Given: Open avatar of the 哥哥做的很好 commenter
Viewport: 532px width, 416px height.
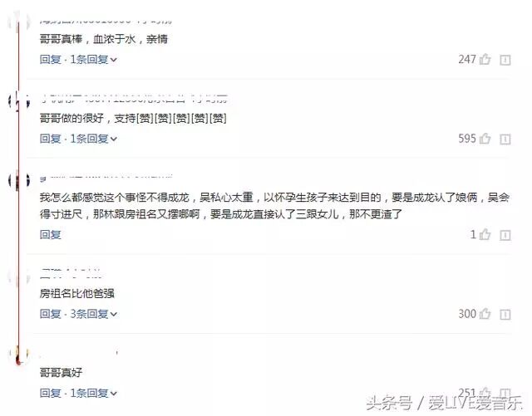Looking at the screenshot, I should pyautogui.click(x=18, y=101).
